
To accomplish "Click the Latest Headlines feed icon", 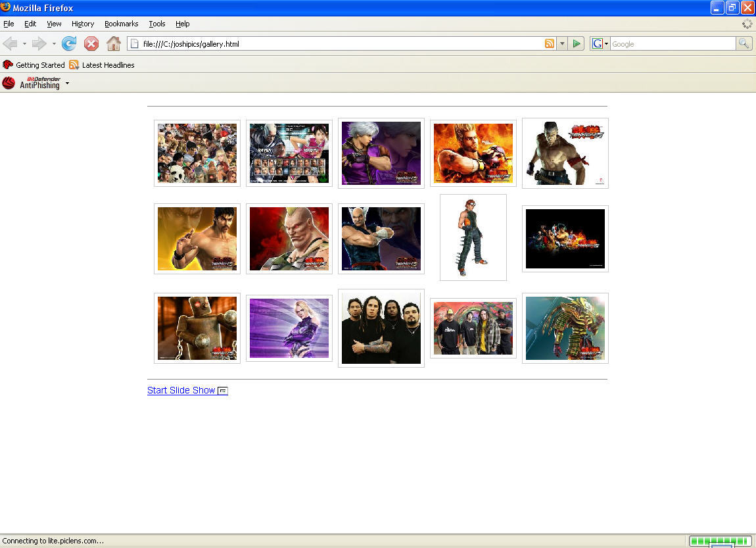I will [74, 64].
